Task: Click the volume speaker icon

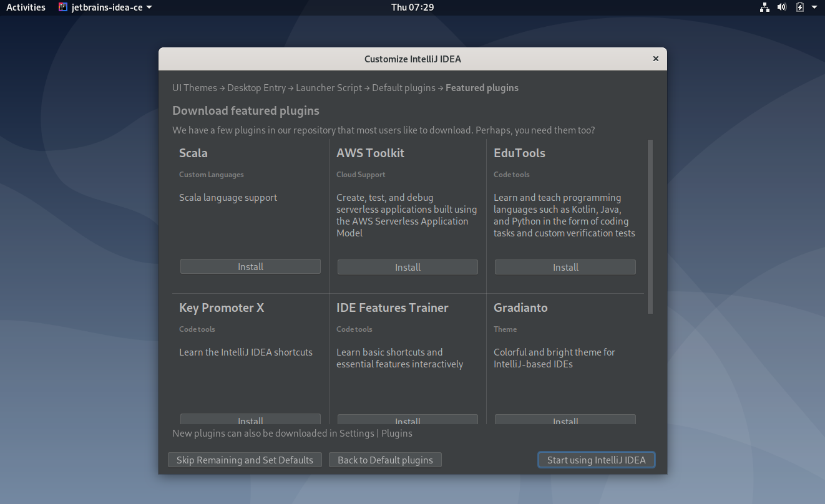Action: 782,7
